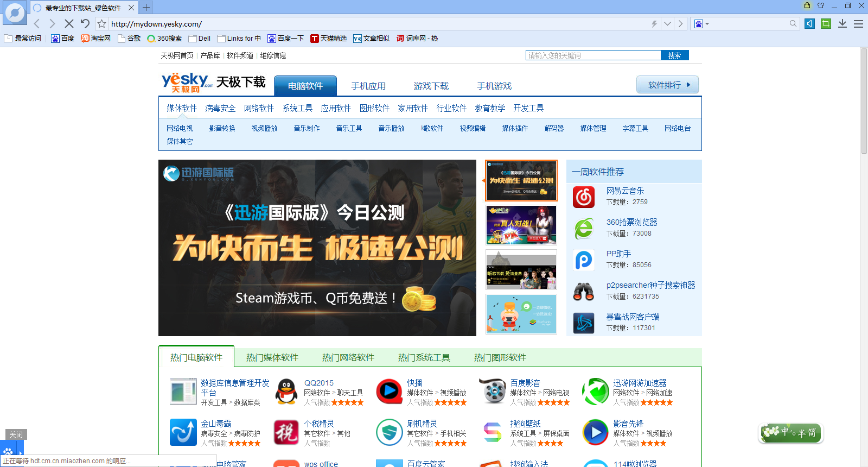
Task: Switch to 热门系统工具 tab
Action: (424, 357)
